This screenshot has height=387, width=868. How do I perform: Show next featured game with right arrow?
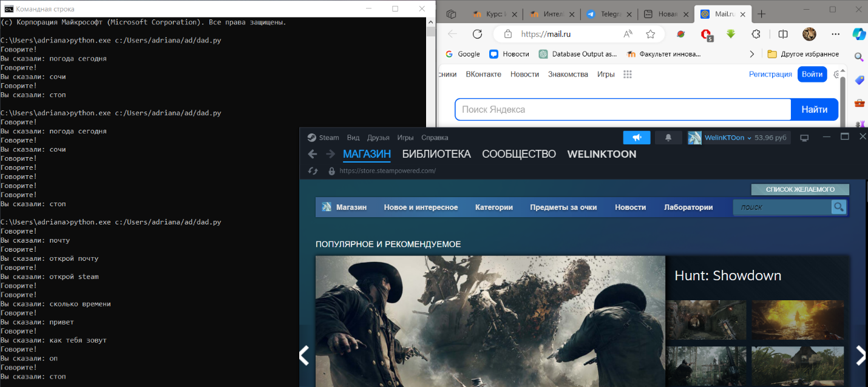pos(861,355)
